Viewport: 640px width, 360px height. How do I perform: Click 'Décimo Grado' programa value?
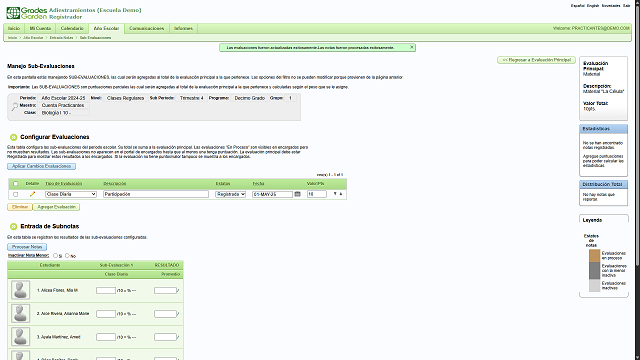(249, 98)
